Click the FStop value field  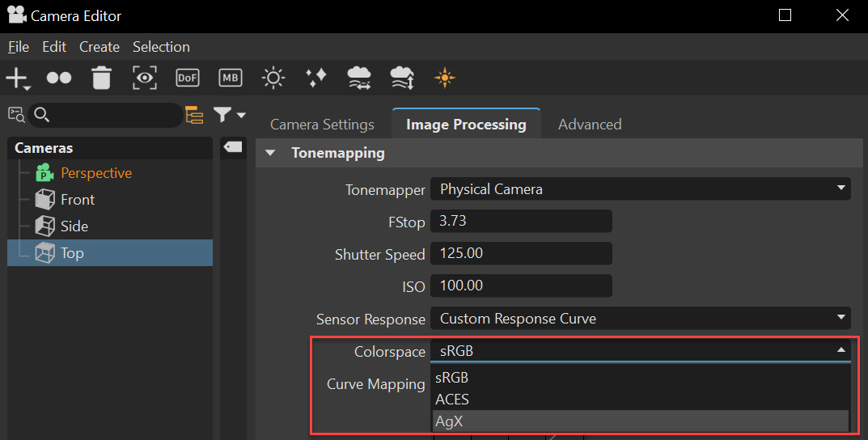coord(521,221)
